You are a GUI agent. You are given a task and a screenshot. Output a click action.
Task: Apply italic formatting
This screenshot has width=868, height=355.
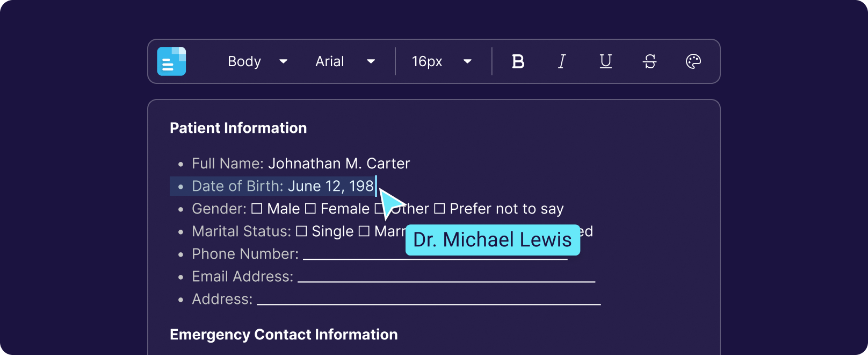[x=562, y=61]
